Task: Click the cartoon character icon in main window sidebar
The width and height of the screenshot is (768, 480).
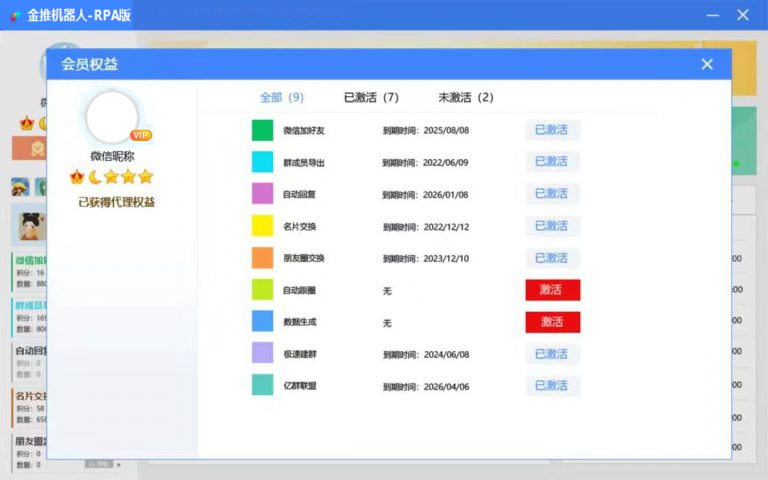Action: click(20, 187)
